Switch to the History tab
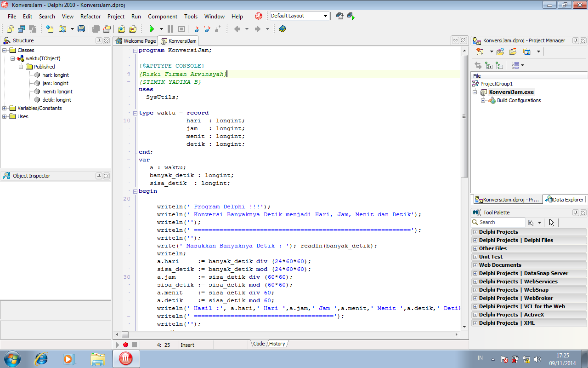The height and width of the screenshot is (368, 588). click(x=277, y=344)
